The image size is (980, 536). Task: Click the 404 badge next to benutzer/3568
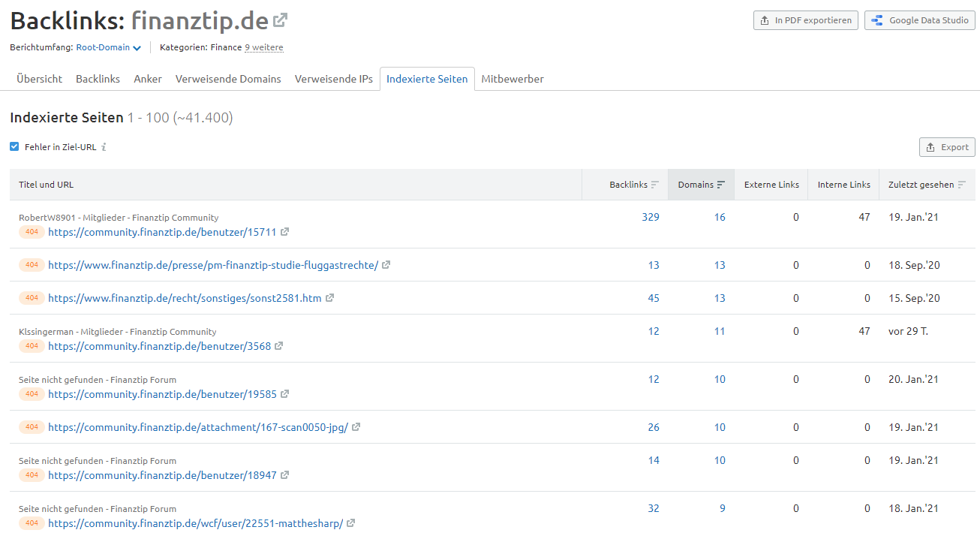tap(30, 345)
